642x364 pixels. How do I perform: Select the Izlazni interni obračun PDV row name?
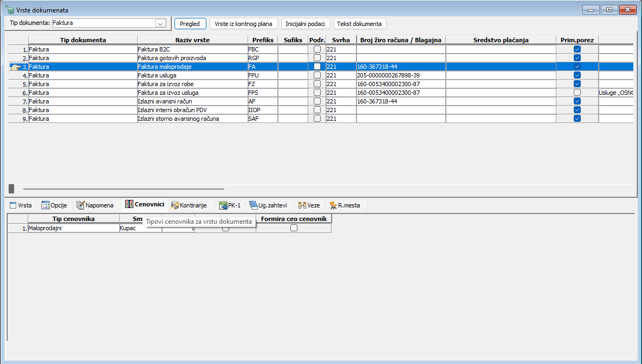192,110
